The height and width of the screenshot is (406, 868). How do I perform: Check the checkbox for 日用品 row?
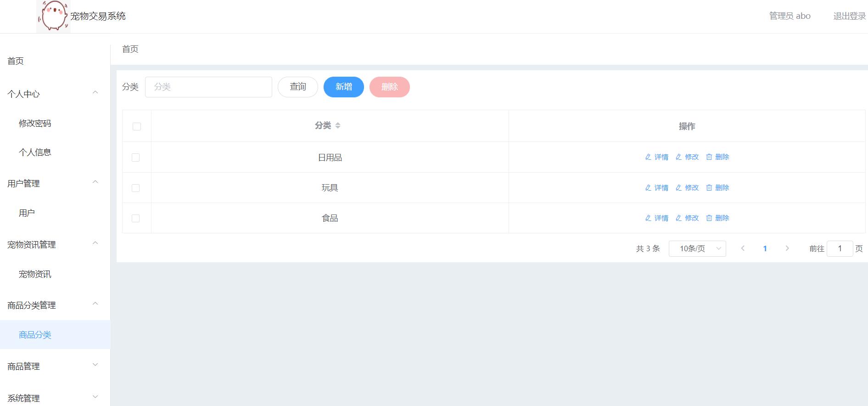pos(135,158)
